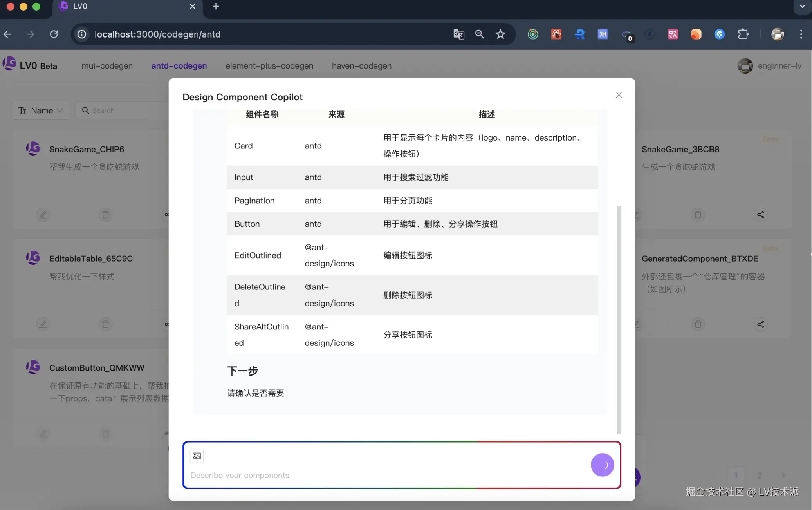Click delete icon on GeneratedComponent_BTXDE card

[x=698, y=324]
